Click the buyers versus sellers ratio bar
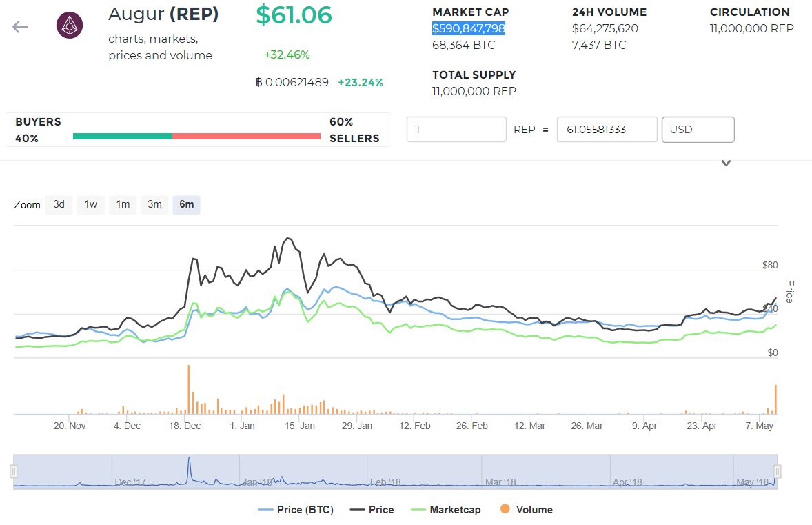 (x=196, y=137)
